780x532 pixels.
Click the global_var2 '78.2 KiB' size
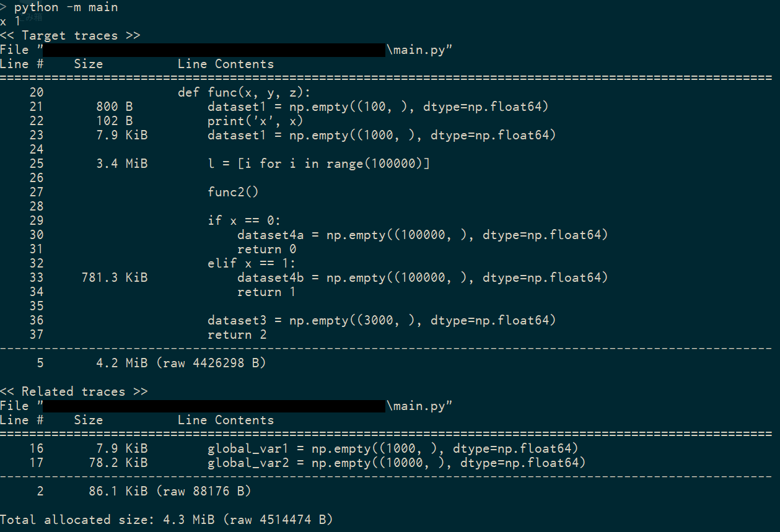118,463
